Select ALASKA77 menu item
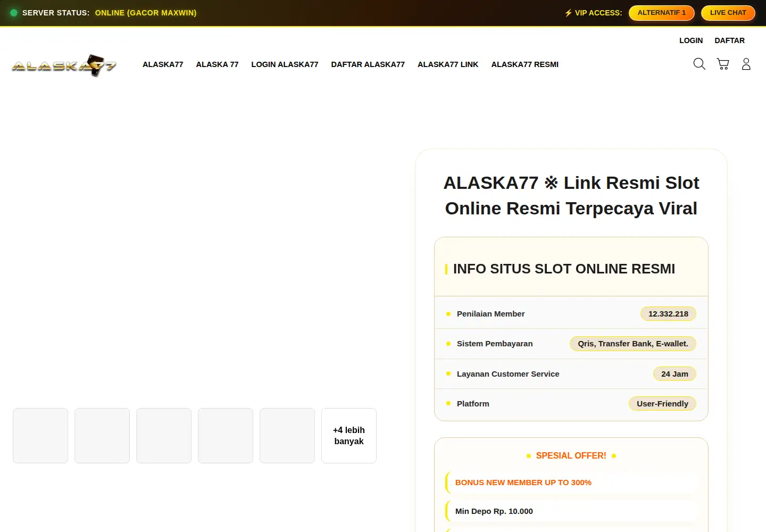The image size is (766, 532). [163, 64]
